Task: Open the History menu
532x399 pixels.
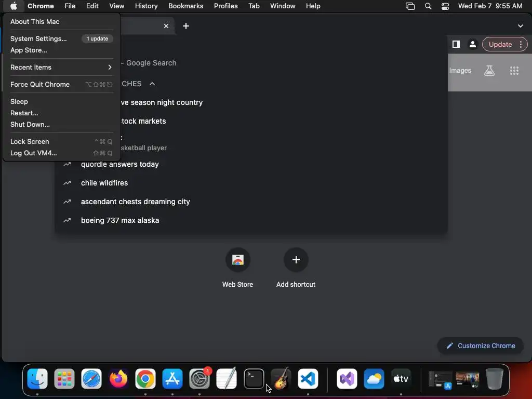Action: 146,6
